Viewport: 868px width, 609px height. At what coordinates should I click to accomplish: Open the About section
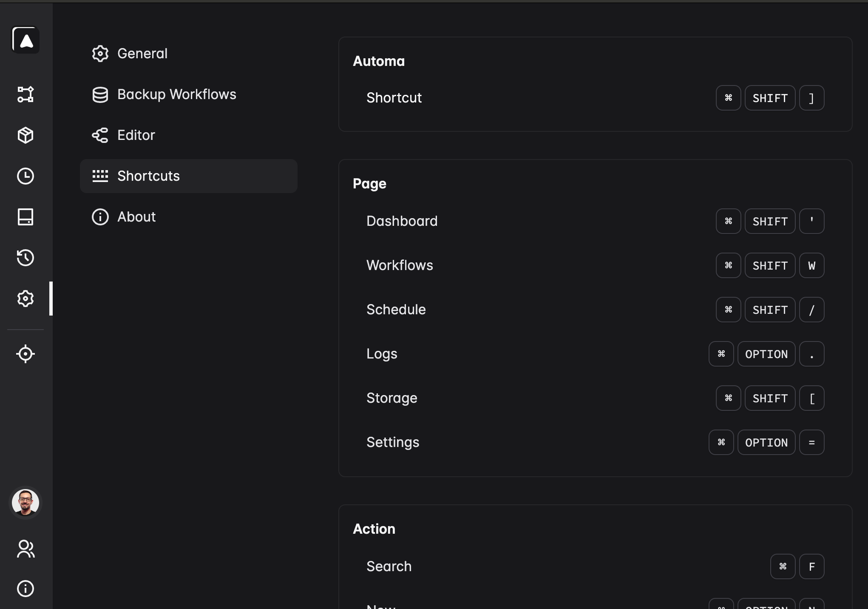pyautogui.click(x=136, y=217)
